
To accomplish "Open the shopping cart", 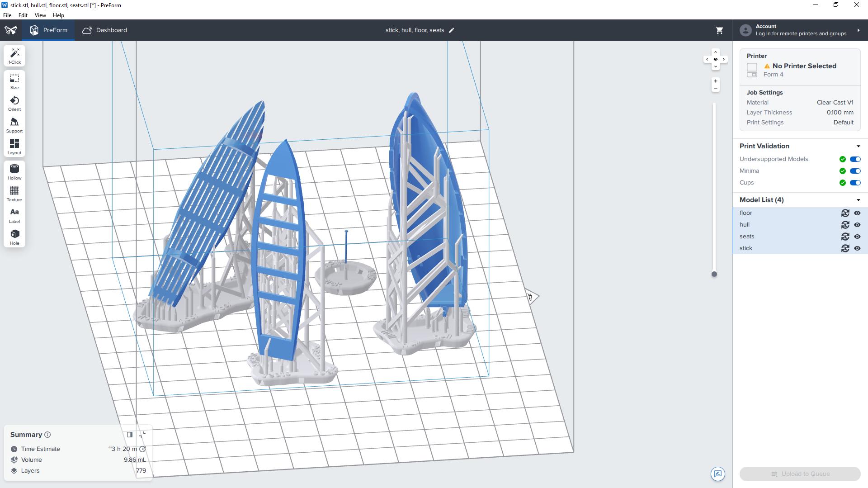I will 719,30.
